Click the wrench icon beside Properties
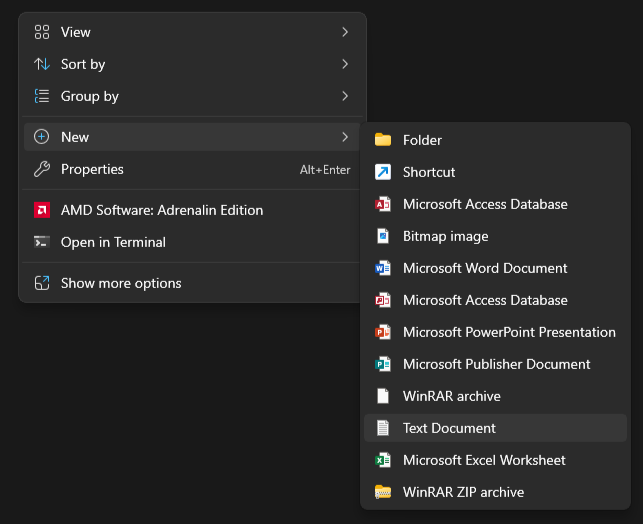The image size is (643, 524). [x=42, y=169]
